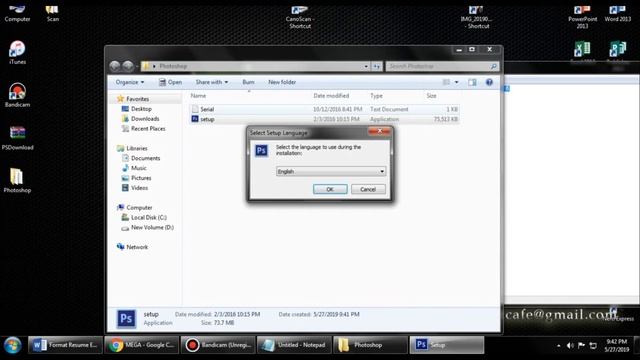
Task: Open Desktop in navigation pane
Action: point(141,109)
